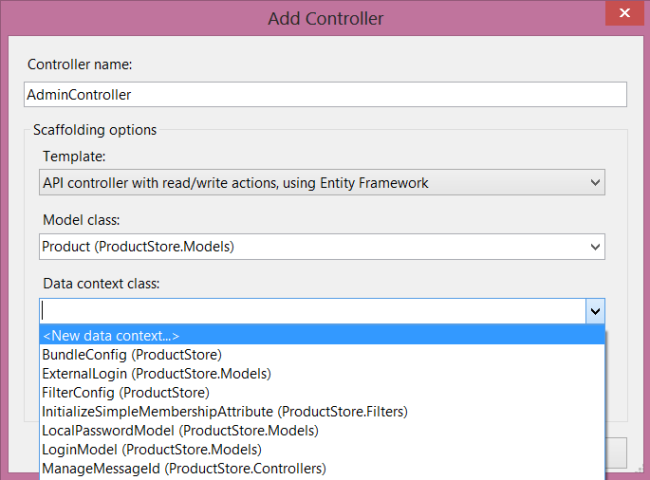Click the Data context class label
Viewport: 650px width, 480px height.
pos(101,284)
